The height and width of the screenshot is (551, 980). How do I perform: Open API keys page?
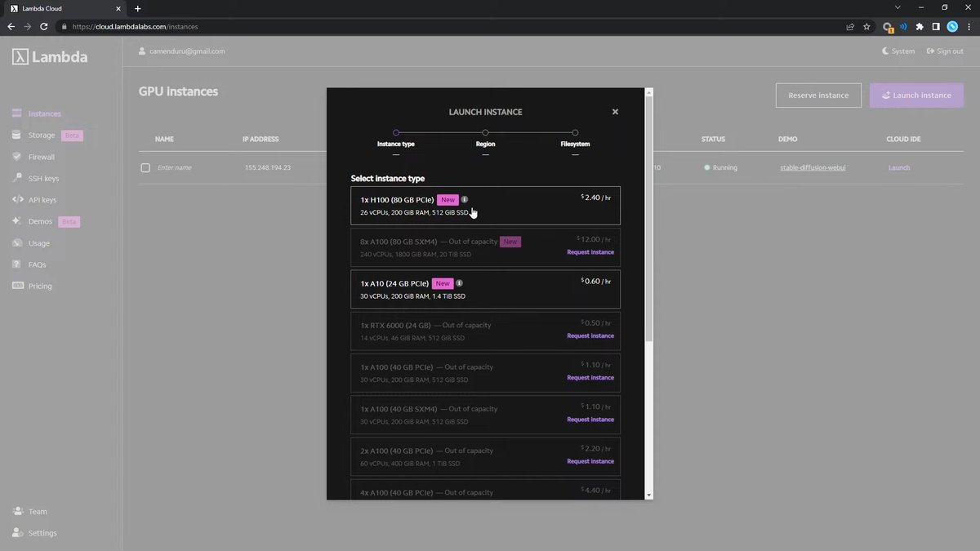pyautogui.click(x=42, y=200)
